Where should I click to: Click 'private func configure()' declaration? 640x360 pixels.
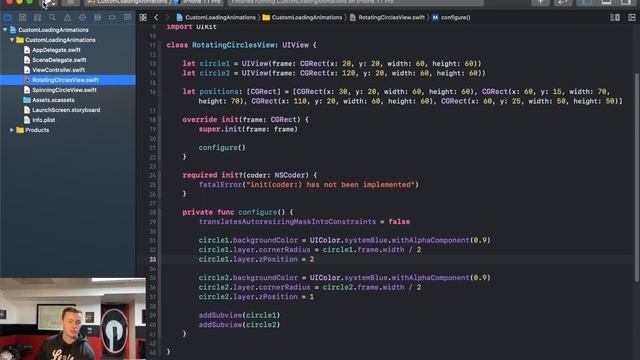[238, 212]
